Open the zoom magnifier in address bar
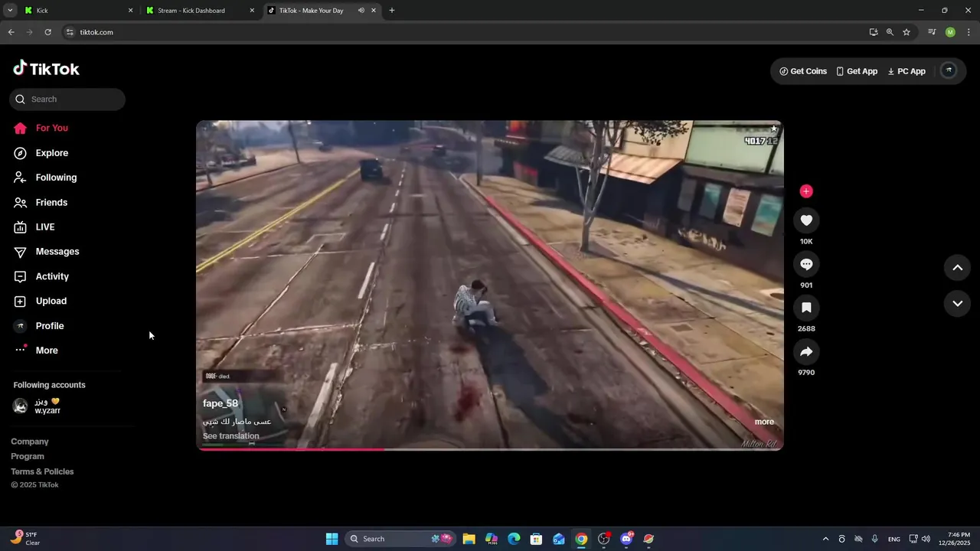The width and height of the screenshot is (980, 551). pos(890,32)
